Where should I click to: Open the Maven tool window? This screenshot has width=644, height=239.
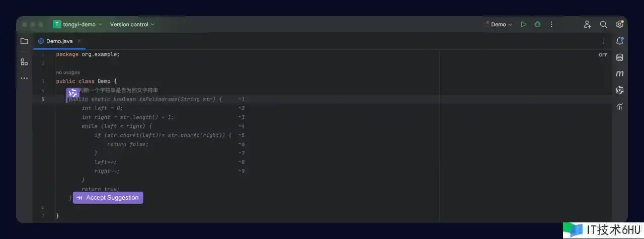(620, 73)
